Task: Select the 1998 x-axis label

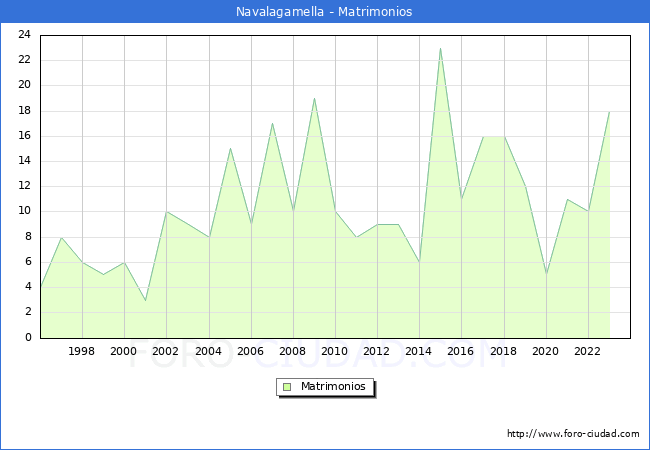Action: click(82, 352)
